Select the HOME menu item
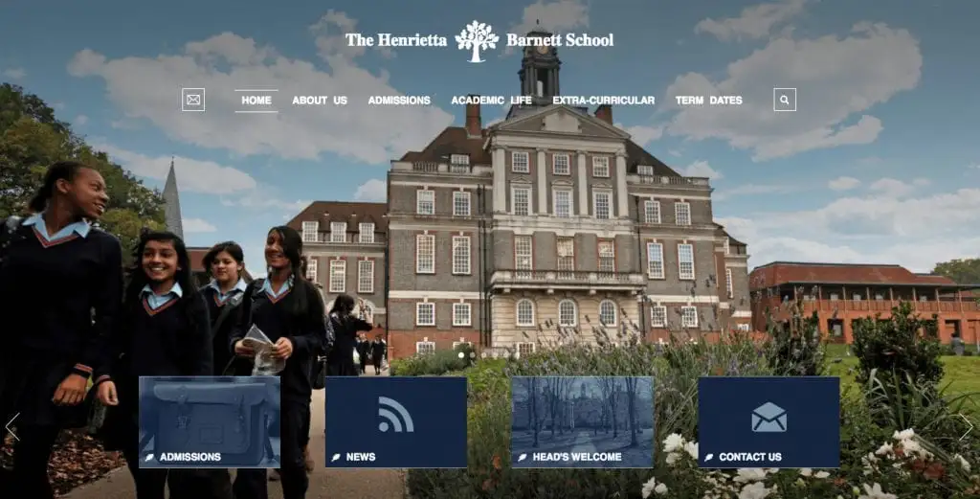 tap(256, 101)
